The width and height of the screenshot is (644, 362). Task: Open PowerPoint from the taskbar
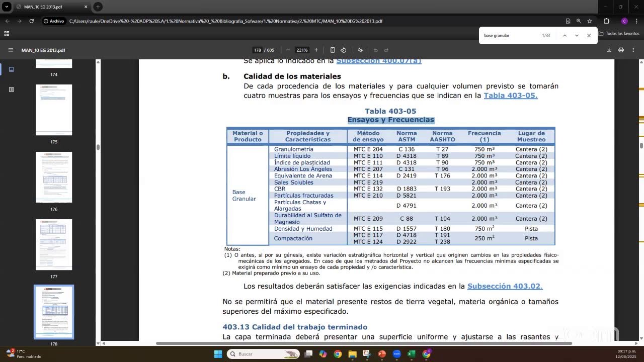coord(381,354)
